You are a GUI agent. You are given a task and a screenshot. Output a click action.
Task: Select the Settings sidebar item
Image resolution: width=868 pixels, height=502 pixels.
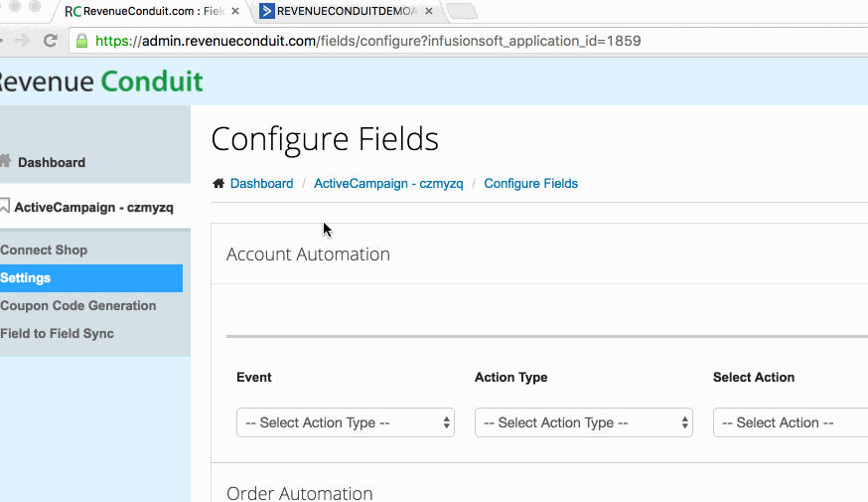[91, 278]
